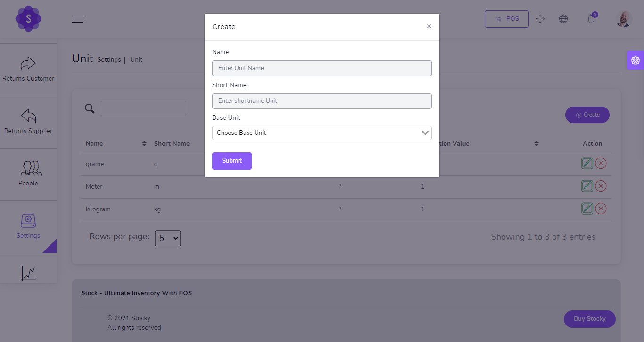Submit the new unit form

pyautogui.click(x=231, y=161)
